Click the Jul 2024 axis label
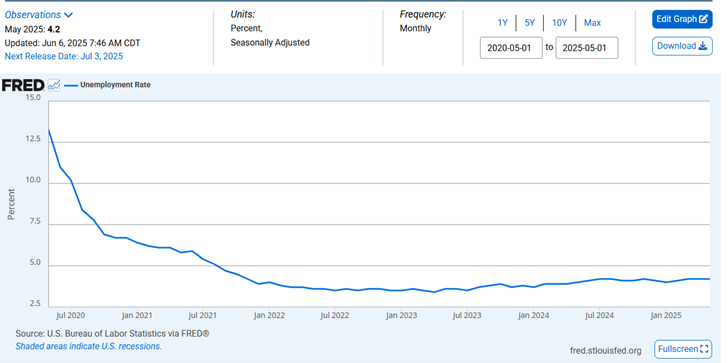Image resolution: width=728 pixels, height=363 pixels. 600,316
